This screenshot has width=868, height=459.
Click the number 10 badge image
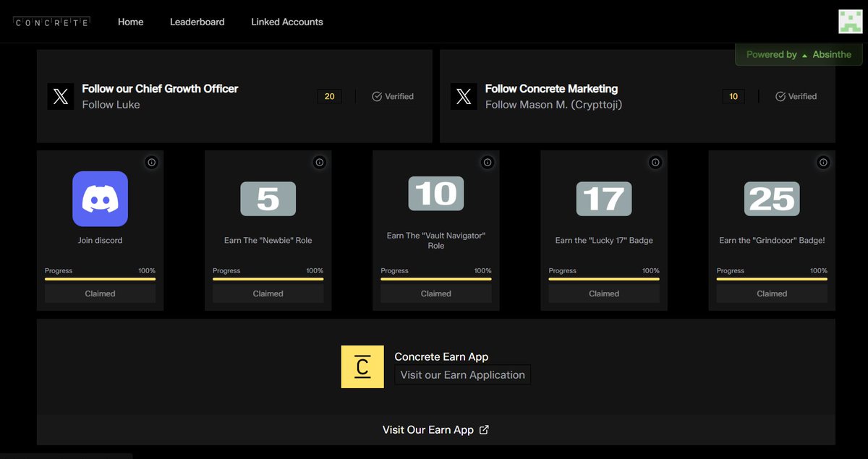click(436, 194)
